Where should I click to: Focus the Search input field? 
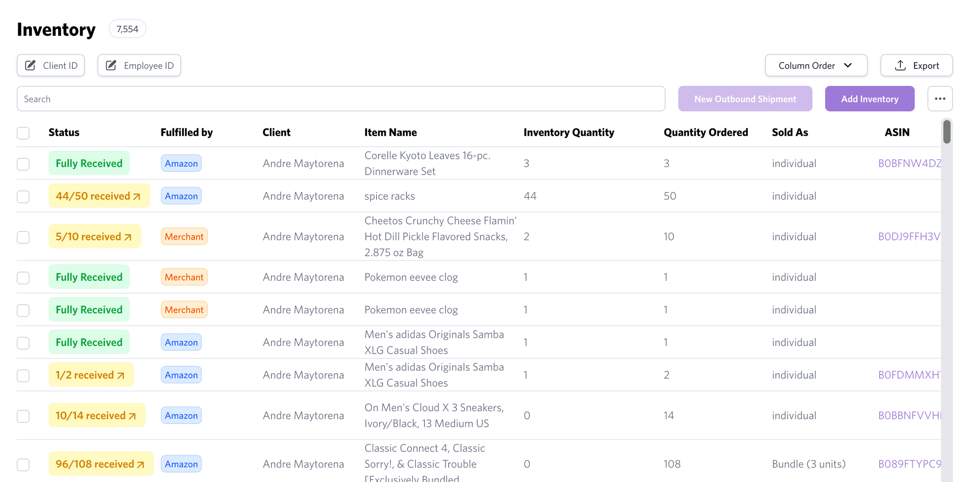[x=340, y=99]
